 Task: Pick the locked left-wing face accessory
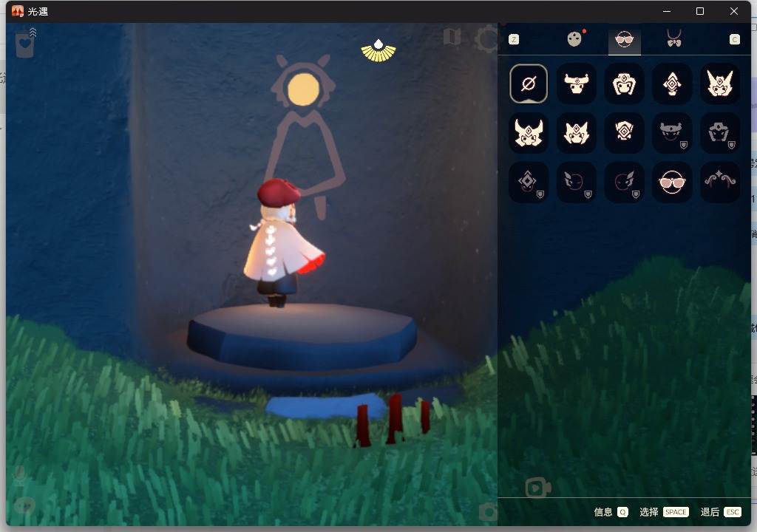click(576, 182)
